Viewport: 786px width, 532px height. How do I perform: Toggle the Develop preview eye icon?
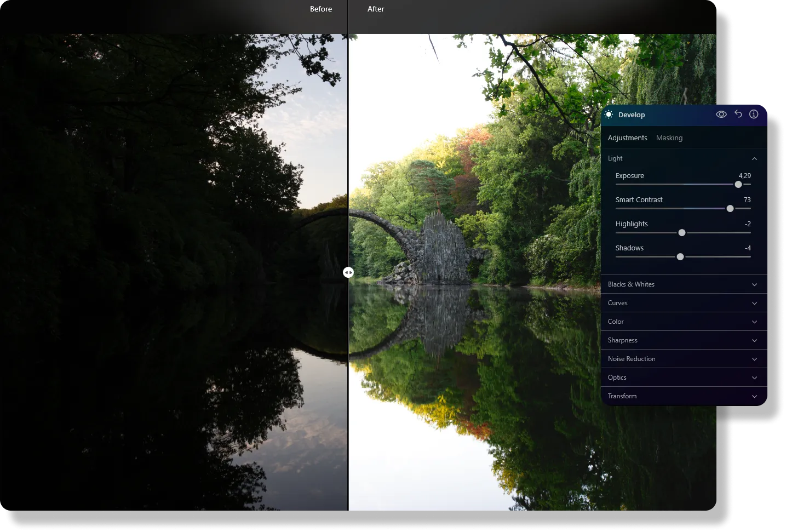coord(721,115)
